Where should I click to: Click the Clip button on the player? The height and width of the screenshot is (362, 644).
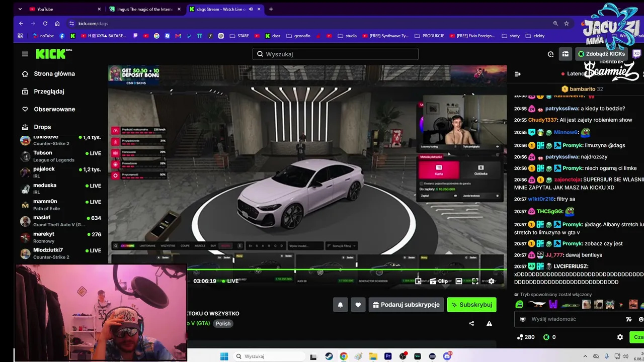point(439,281)
